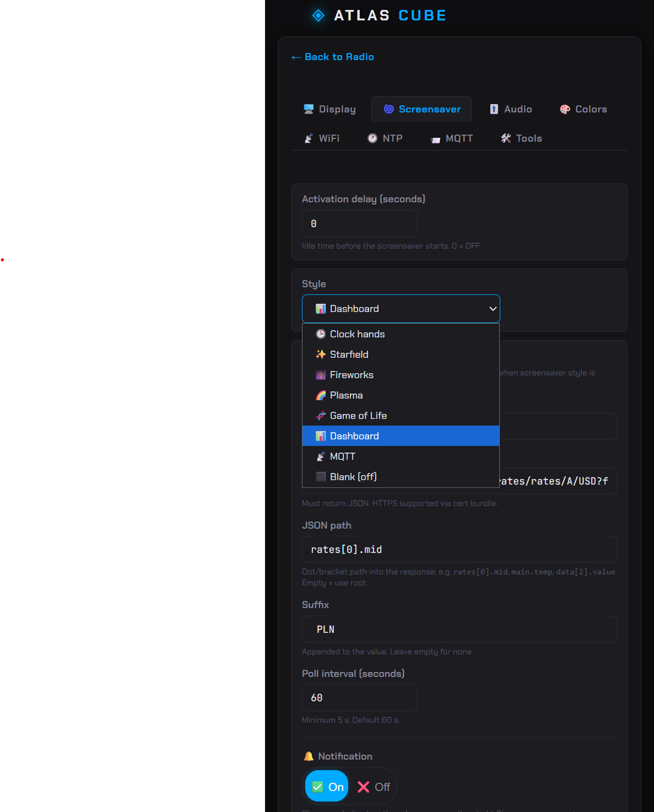Screen dimensions: 654x812
Task: Click the DNA icon beside Game of Life
Action: pos(321,416)
